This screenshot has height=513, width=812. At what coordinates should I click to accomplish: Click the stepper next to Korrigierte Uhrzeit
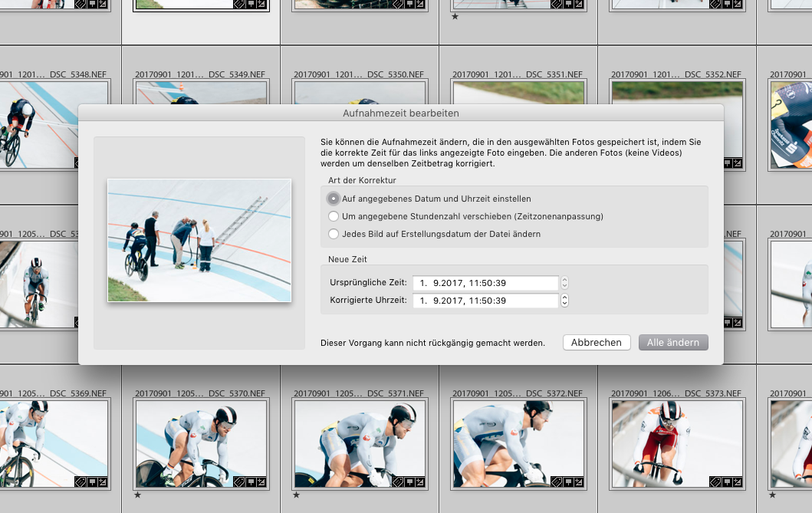coord(565,301)
